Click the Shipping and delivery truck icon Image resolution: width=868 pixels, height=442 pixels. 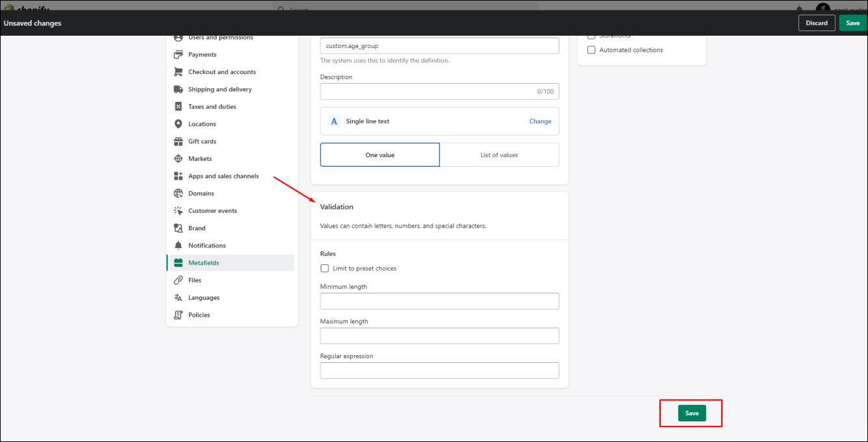tap(178, 90)
